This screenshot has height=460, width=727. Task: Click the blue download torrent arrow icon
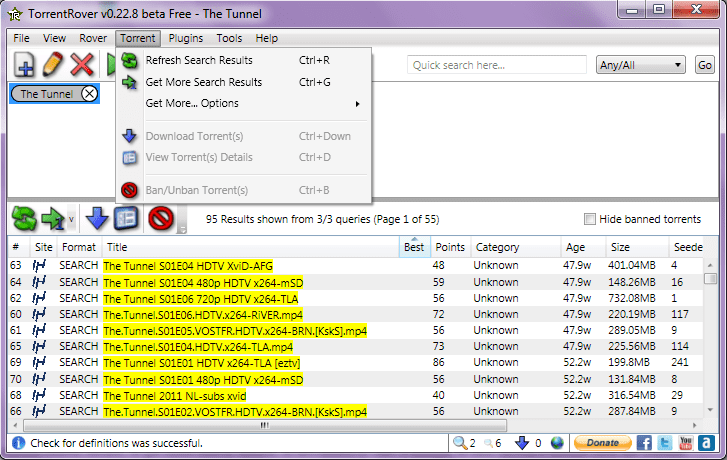(97, 218)
